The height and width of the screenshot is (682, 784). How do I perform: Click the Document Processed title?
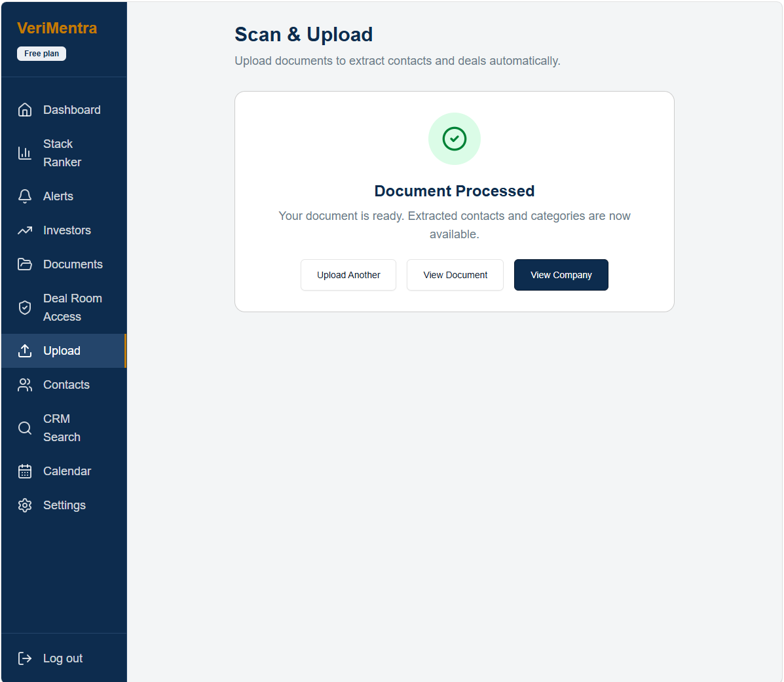[455, 191]
